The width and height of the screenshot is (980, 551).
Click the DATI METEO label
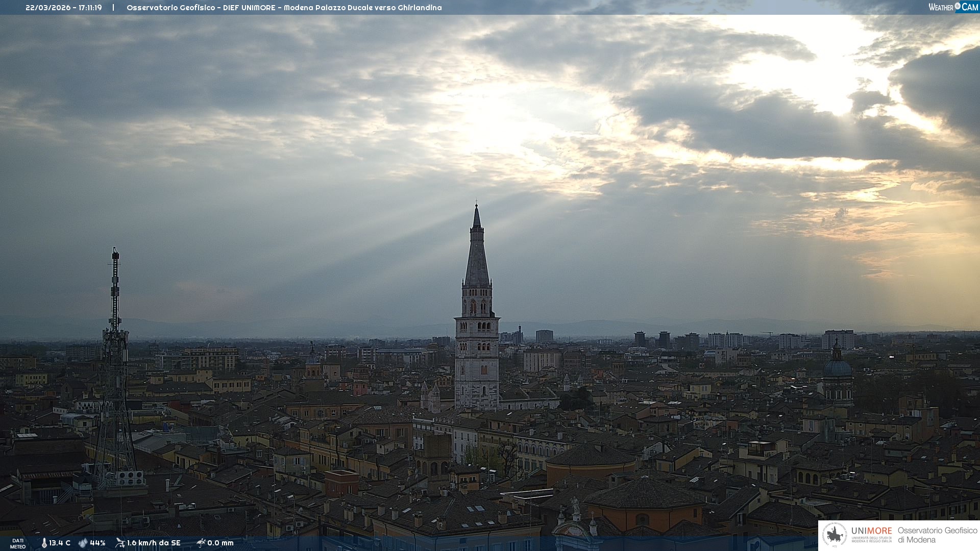click(x=18, y=543)
